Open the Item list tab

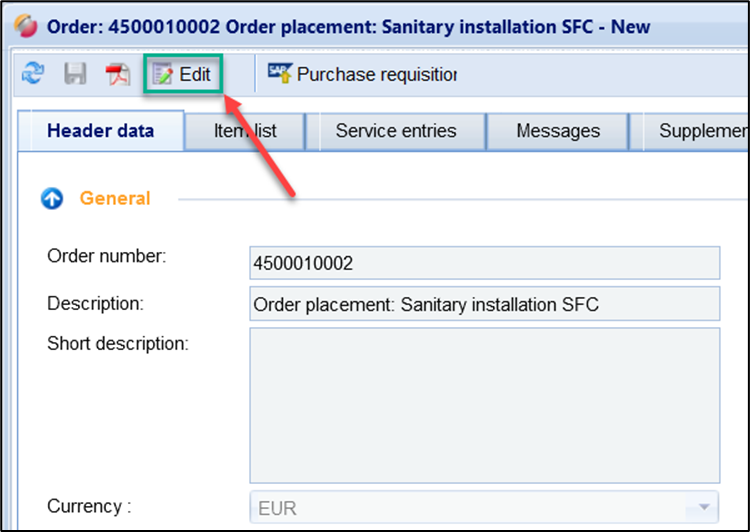pyautogui.click(x=245, y=131)
